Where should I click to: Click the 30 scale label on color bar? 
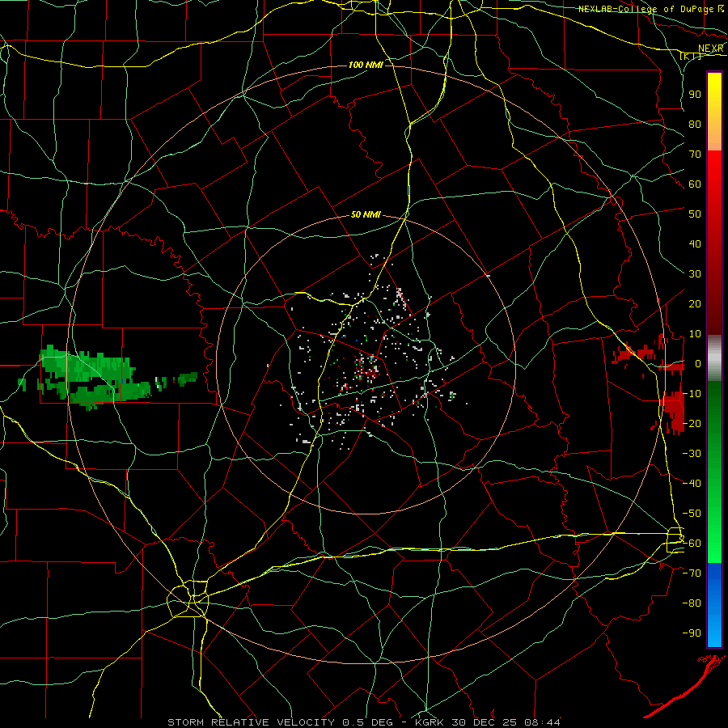695,274
